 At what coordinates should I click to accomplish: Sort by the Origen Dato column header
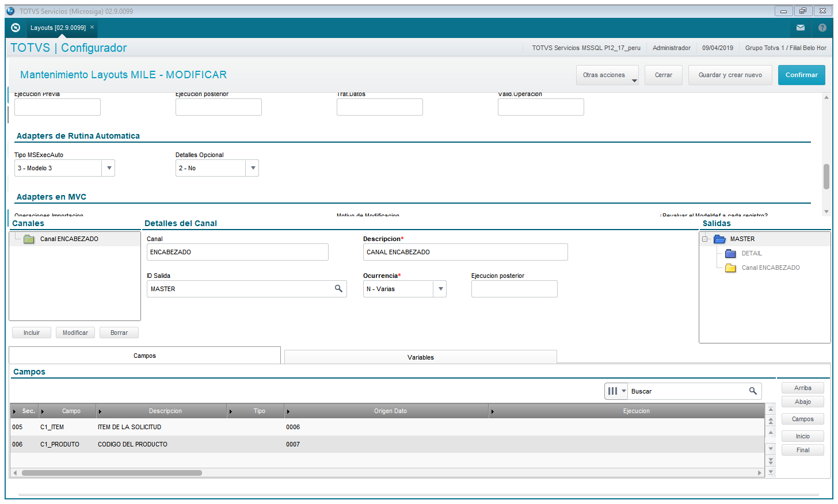(387, 411)
